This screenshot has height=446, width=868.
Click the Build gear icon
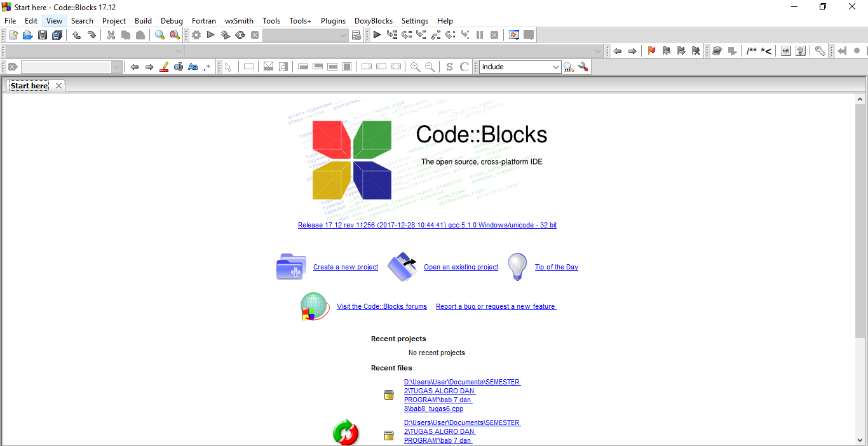tap(196, 35)
